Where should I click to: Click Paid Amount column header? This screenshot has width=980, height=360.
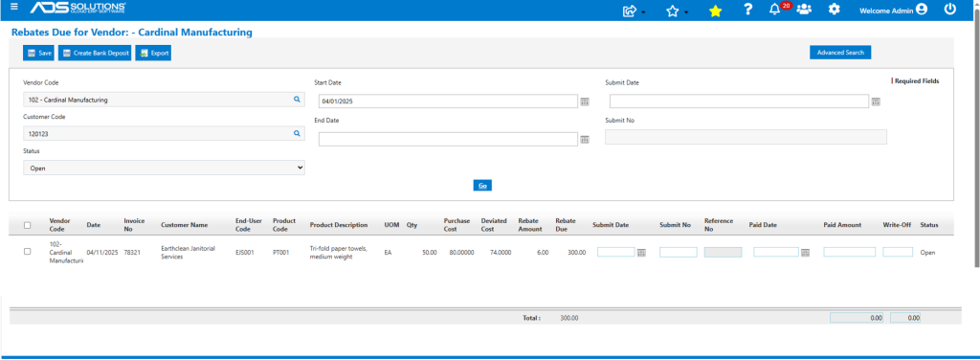pos(842,225)
